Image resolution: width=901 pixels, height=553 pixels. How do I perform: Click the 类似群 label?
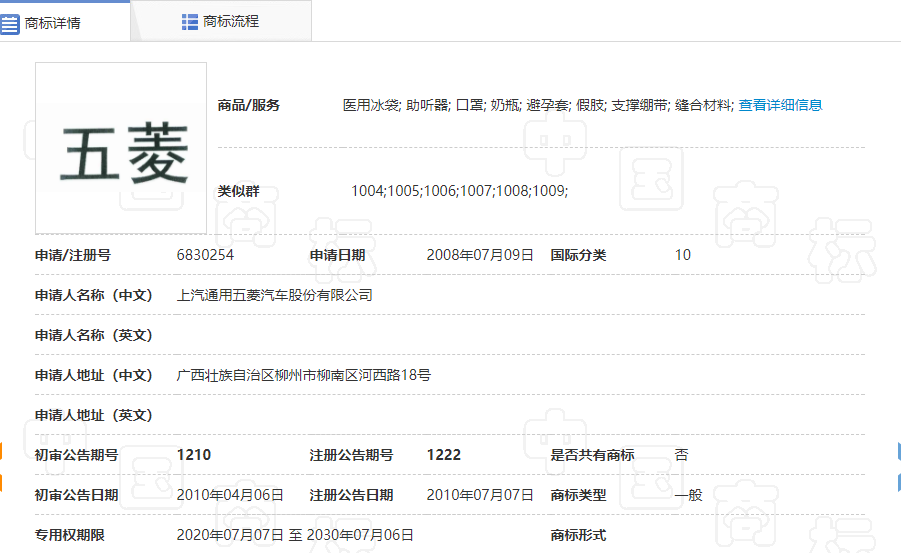[238, 191]
